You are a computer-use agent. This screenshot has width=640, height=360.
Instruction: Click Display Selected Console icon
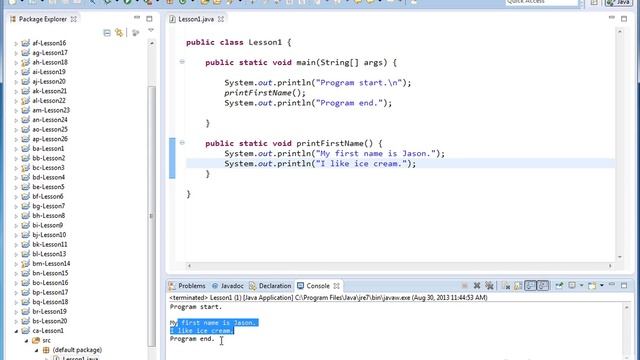572,285
